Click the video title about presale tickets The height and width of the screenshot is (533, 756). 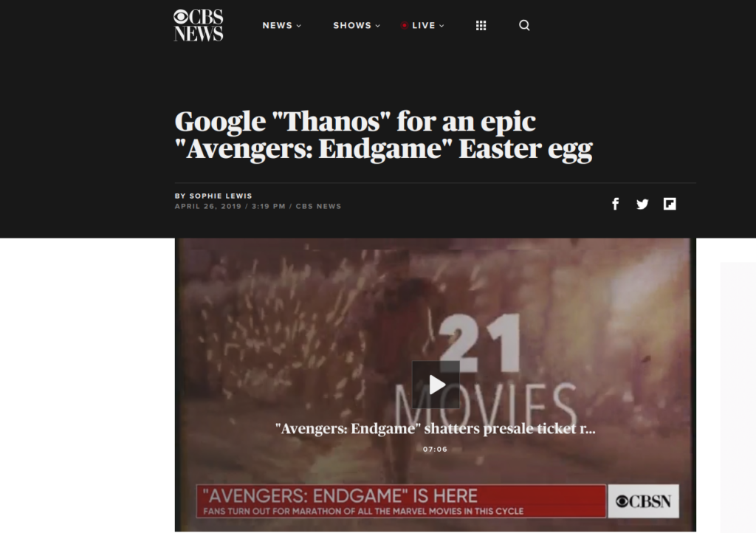(x=436, y=428)
